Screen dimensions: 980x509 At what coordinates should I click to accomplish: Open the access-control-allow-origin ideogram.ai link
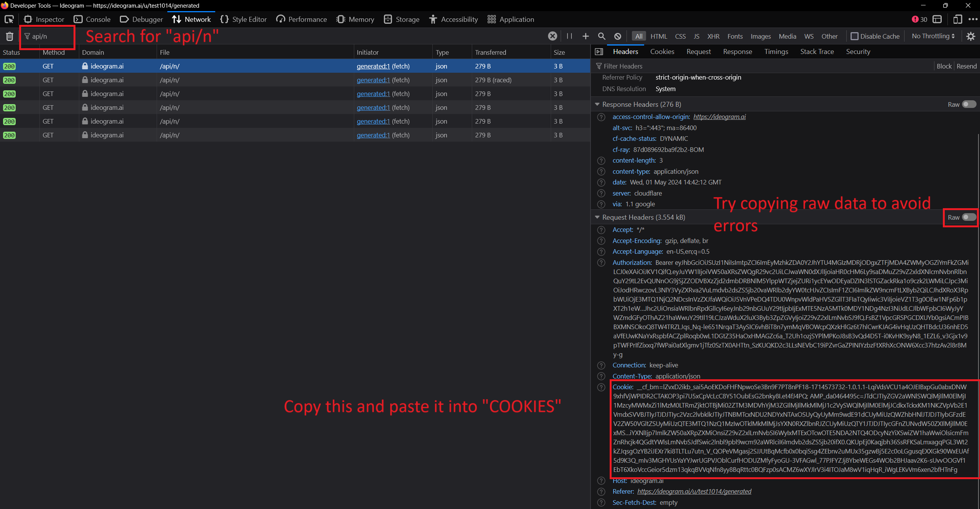point(719,117)
